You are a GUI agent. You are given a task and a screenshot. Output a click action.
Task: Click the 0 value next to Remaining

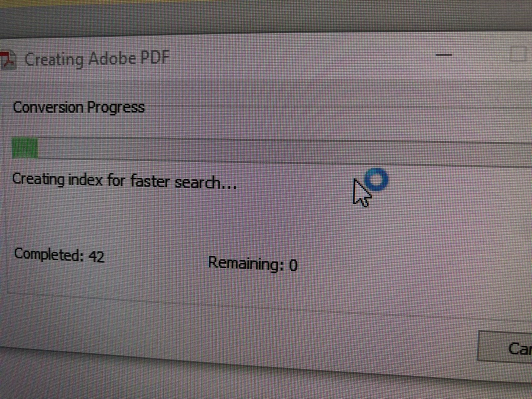click(x=293, y=265)
